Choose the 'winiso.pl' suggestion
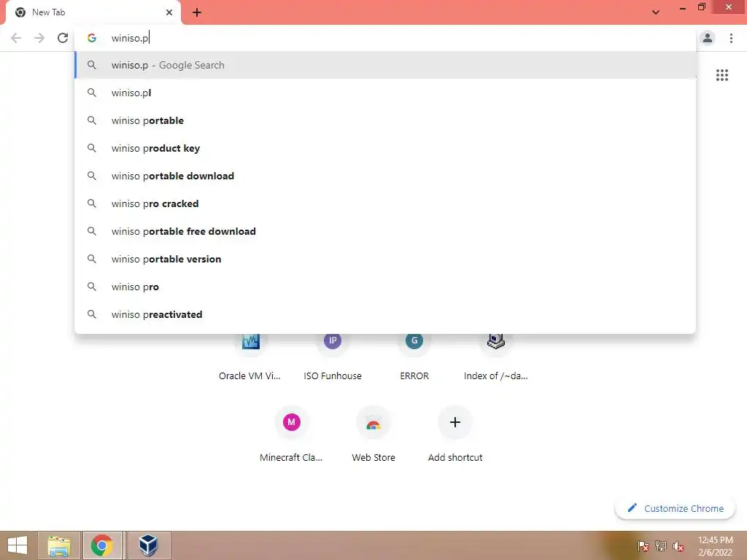Viewport: 747px width, 560px height. pyautogui.click(x=385, y=93)
